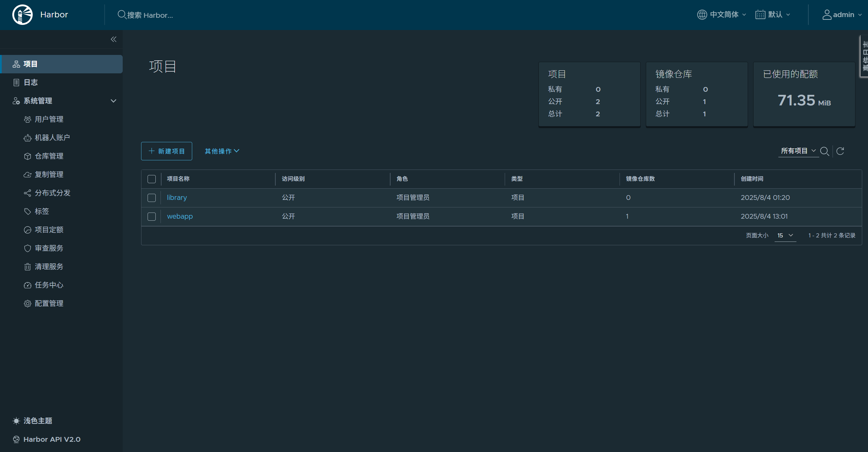Click the 搜索 Harbor search field
868x452 pixels.
(150, 15)
